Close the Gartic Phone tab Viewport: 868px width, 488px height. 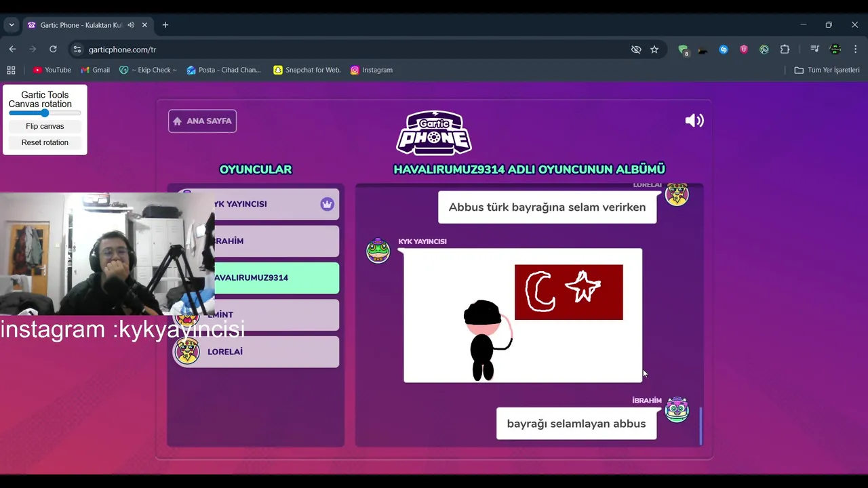coord(144,25)
